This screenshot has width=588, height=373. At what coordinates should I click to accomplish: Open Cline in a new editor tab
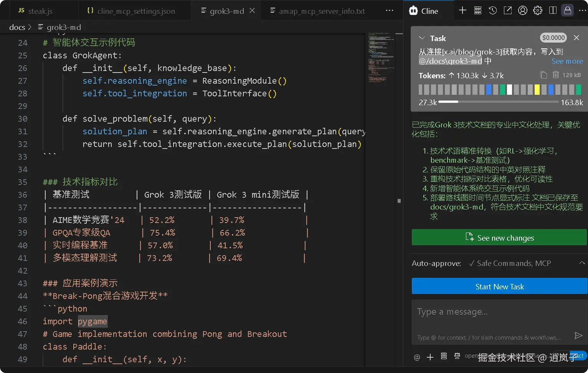pyautogui.click(x=508, y=11)
